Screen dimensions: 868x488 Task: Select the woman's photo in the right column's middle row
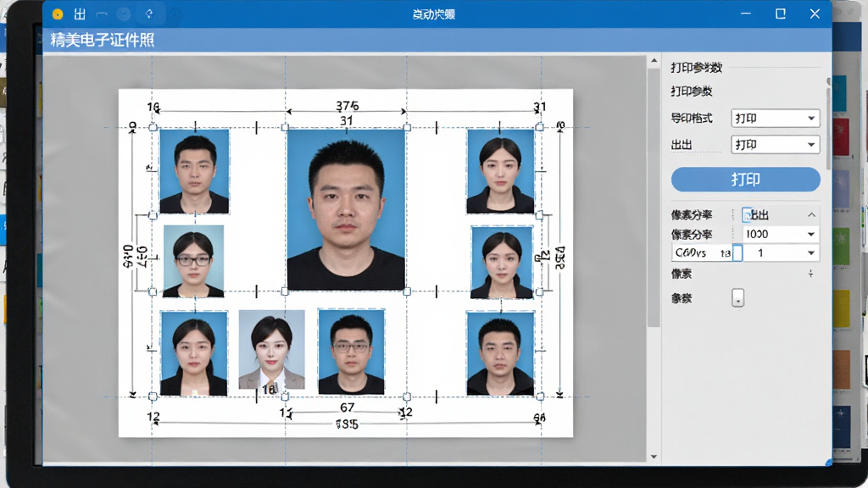click(x=502, y=263)
